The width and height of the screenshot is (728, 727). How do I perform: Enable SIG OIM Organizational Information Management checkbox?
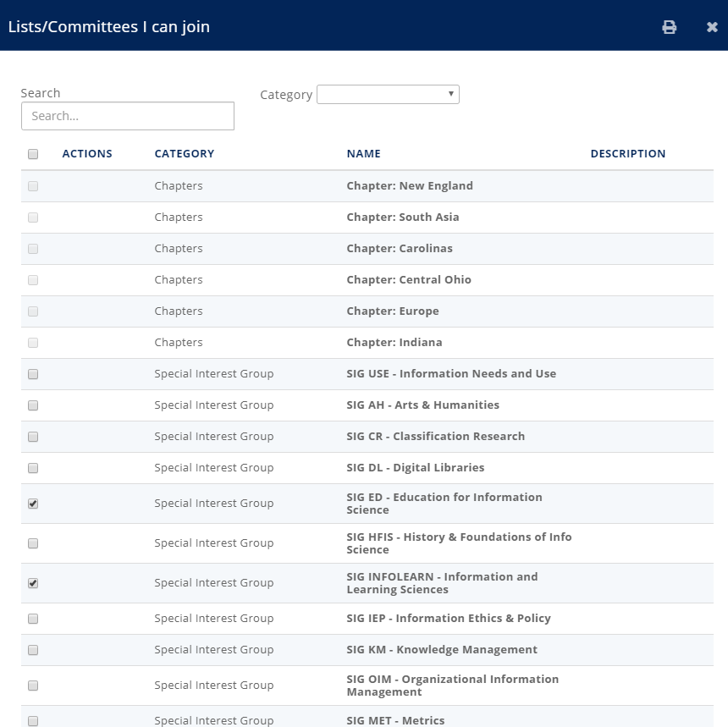point(33,686)
